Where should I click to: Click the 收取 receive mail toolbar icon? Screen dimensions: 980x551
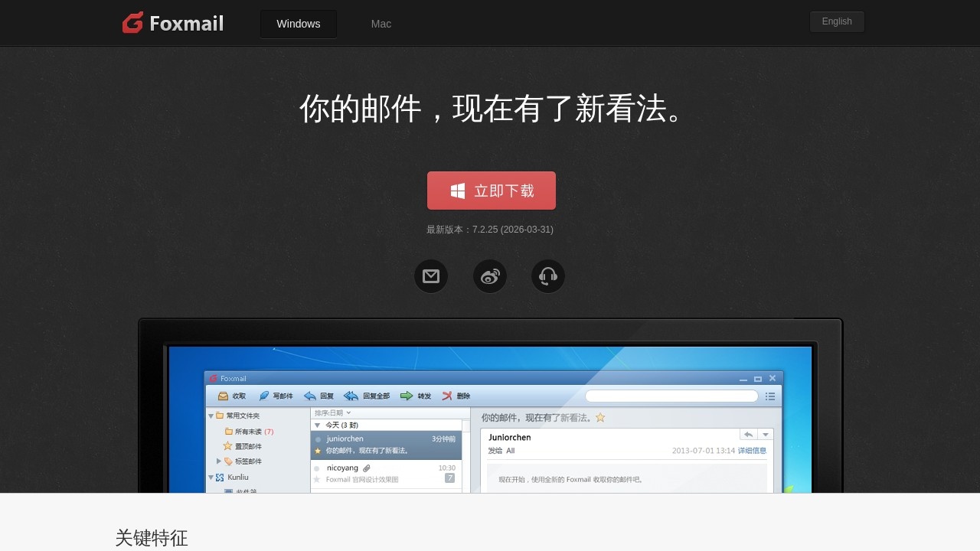point(224,396)
